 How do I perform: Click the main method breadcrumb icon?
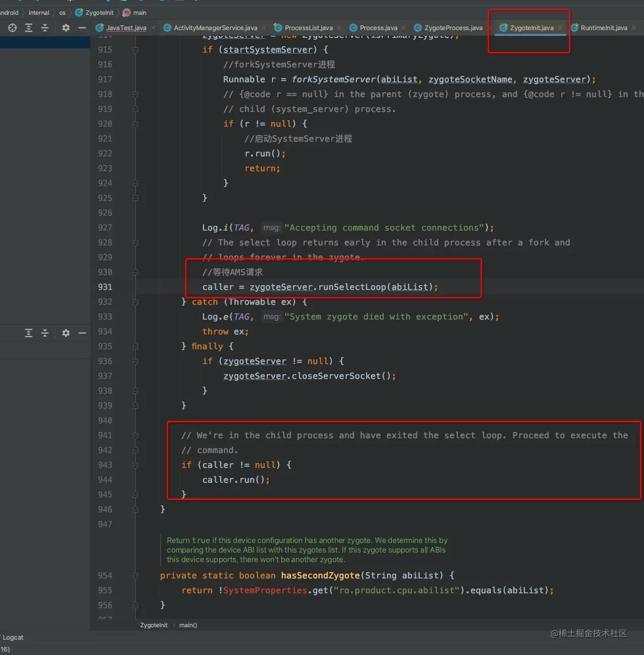click(126, 12)
